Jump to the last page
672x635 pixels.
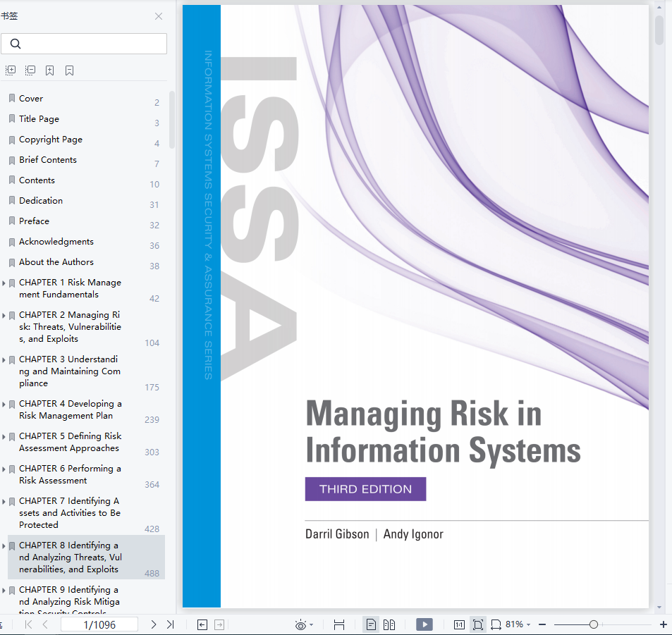click(x=170, y=624)
